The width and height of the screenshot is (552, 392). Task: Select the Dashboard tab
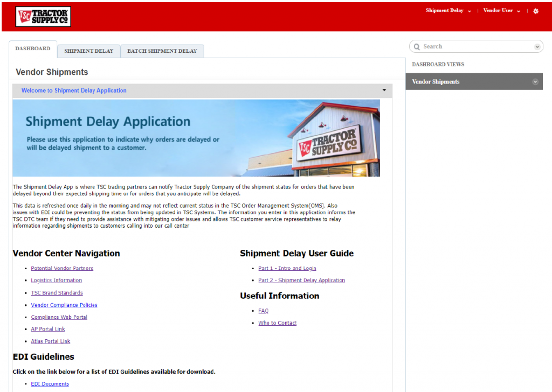coord(33,49)
